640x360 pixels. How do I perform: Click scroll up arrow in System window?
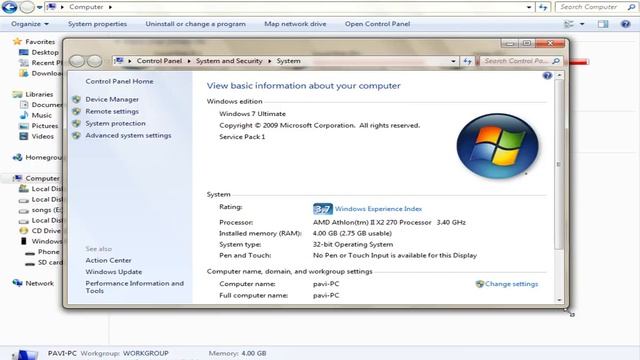[559, 76]
